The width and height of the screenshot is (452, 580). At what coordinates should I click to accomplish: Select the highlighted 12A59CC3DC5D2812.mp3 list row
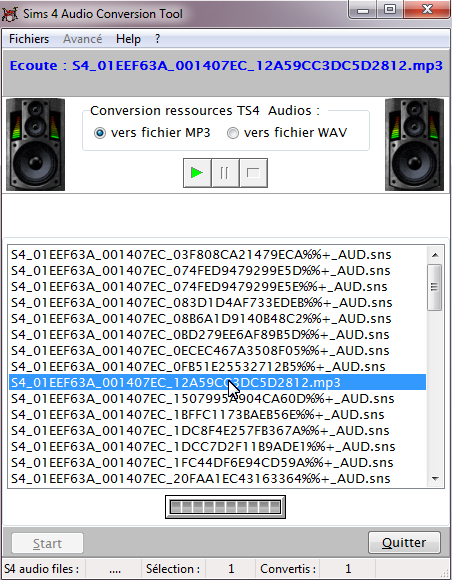pyautogui.click(x=217, y=382)
